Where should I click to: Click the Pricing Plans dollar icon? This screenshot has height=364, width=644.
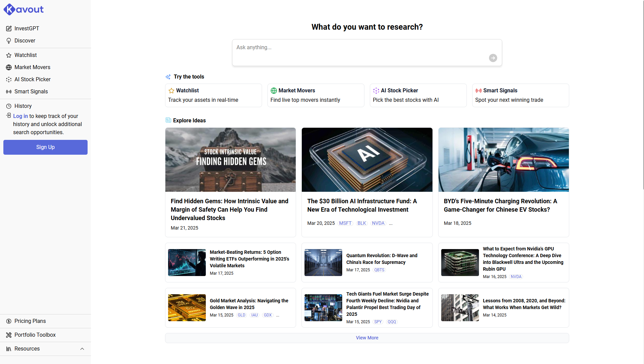[x=9, y=321]
